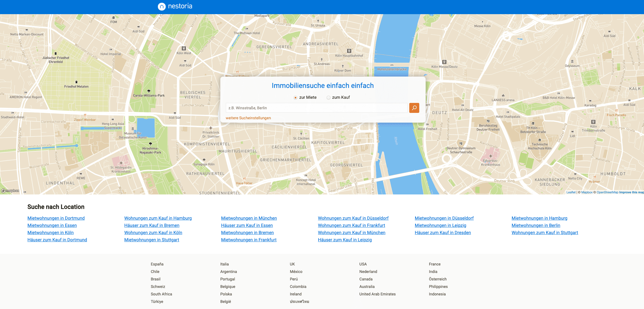Viewport: 644px width, 309px height.
Task: Go to España country site
Action: point(157,264)
